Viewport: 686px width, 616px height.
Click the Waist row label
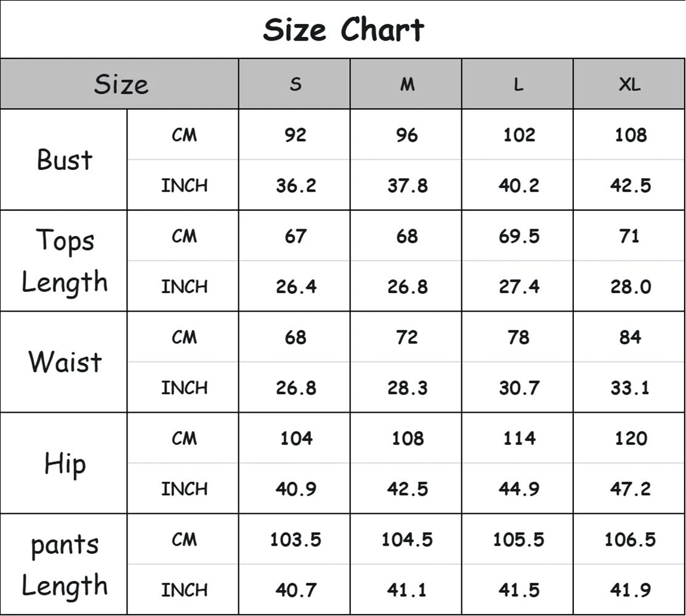point(65,362)
